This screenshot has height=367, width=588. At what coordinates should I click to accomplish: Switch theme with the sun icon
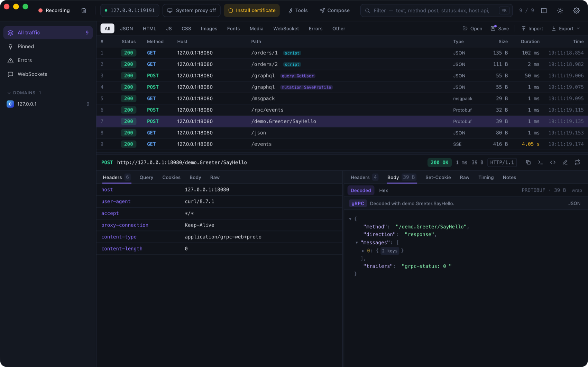tap(560, 10)
